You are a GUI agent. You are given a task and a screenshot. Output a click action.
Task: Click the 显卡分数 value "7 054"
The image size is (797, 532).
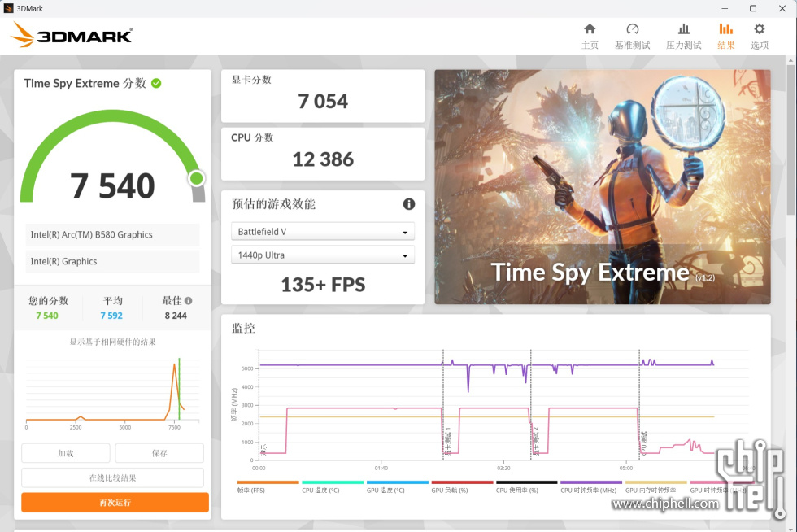pyautogui.click(x=323, y=101)
